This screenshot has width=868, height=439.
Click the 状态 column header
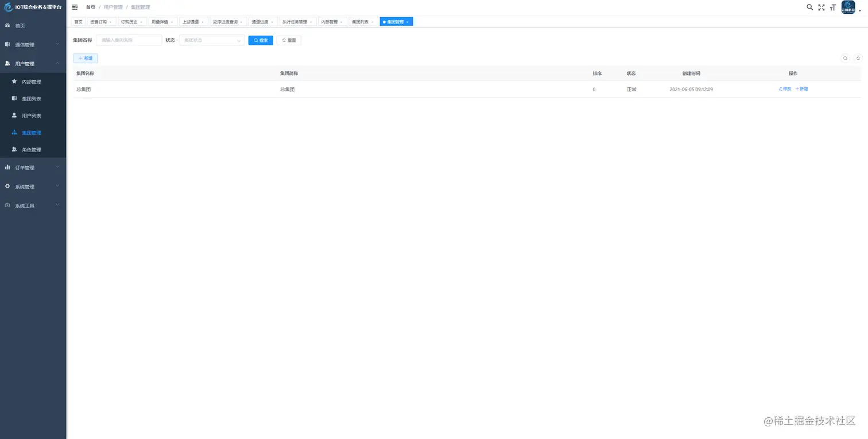pos(631,73)
